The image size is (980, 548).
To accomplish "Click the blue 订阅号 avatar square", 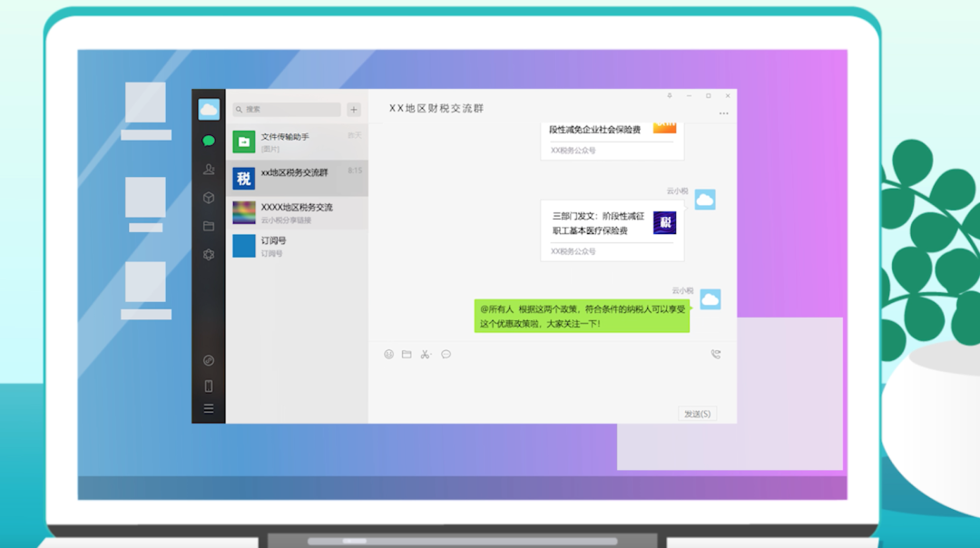I will (244, 246).
